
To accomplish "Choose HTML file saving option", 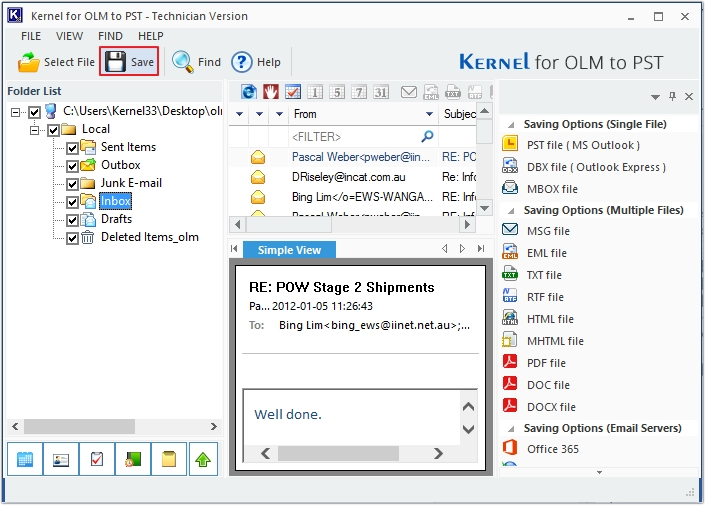I will 538,319.
